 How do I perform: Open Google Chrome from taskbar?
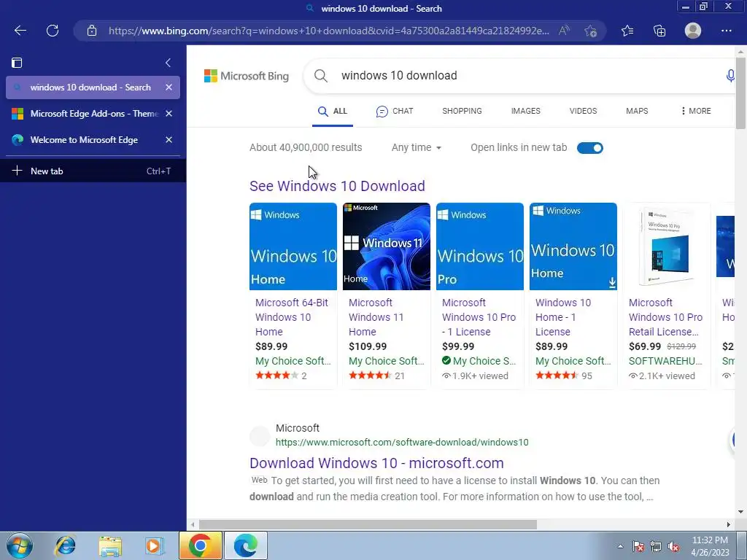point(200,545)
